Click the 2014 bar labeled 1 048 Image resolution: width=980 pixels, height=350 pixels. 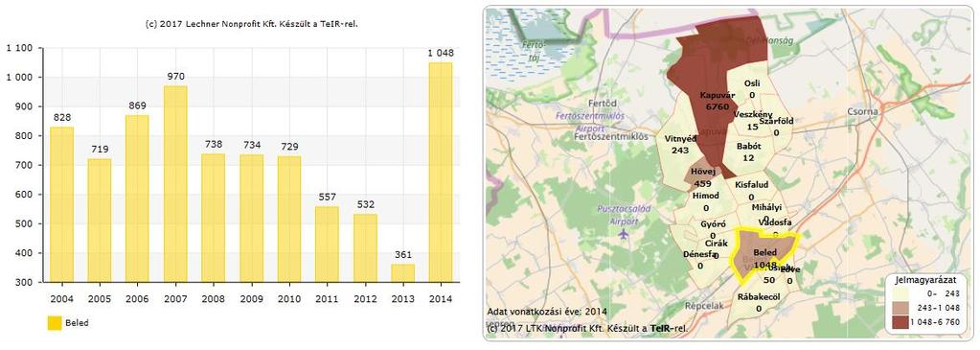[440, 173]
